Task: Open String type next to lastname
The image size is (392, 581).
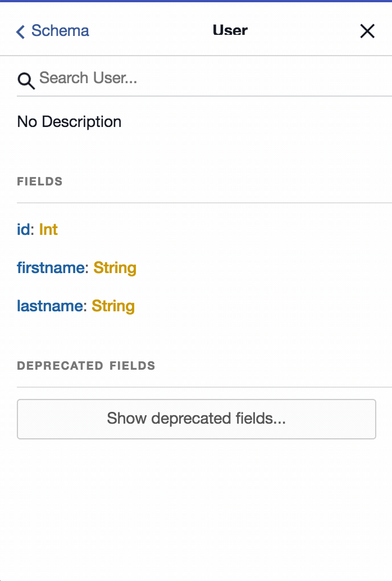Action: [x=113, y=306]
